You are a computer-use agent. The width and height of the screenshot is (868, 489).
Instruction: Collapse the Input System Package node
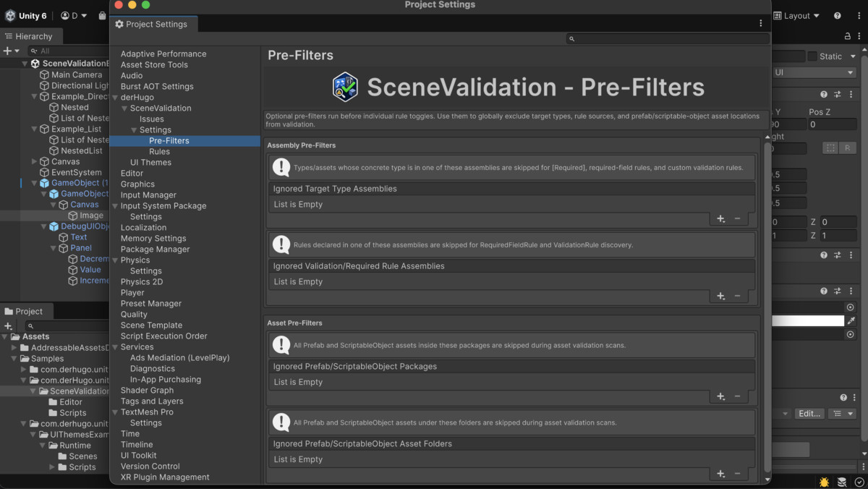(115, 206)
